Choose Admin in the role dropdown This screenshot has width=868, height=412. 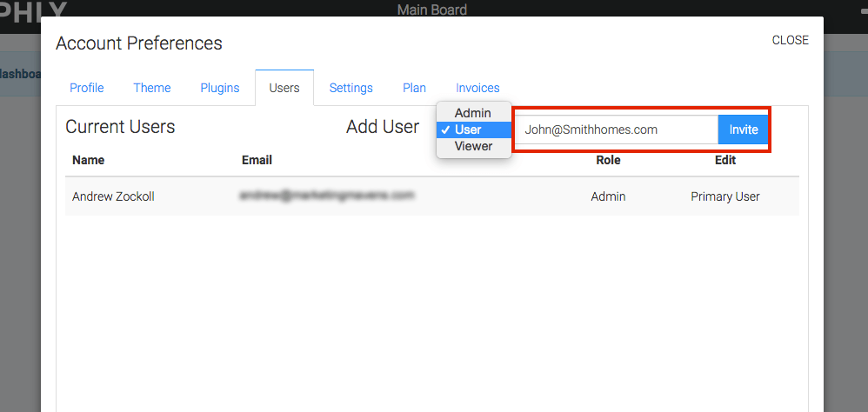[473, 113]
